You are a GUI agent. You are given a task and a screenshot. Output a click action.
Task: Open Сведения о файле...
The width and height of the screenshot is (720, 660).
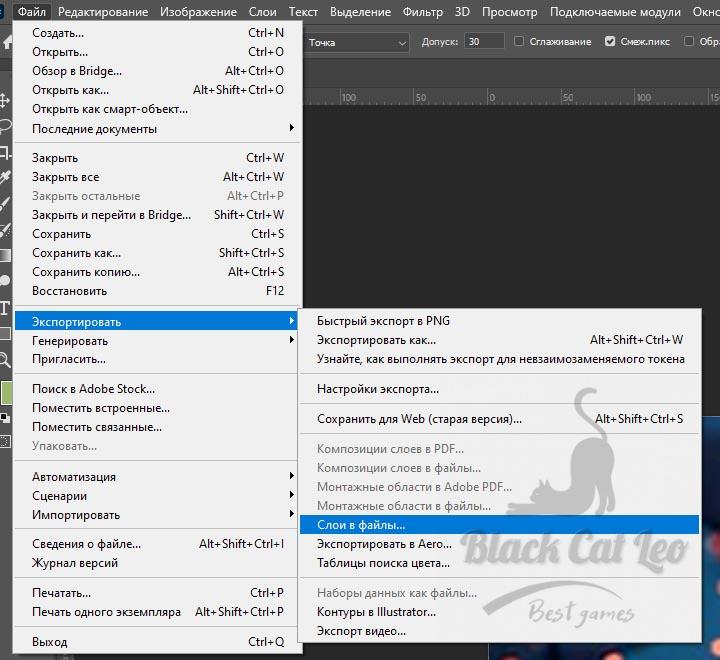point(157,544)
